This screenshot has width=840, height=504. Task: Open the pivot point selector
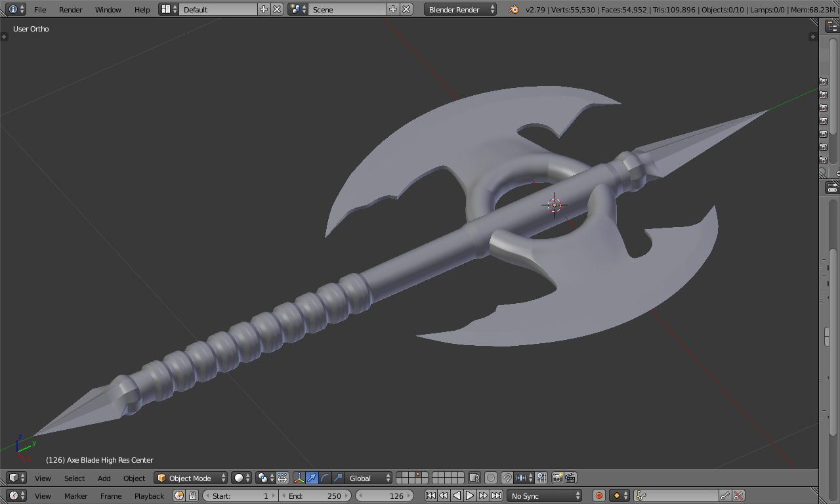pyautogui.click(x=265, y=478)
